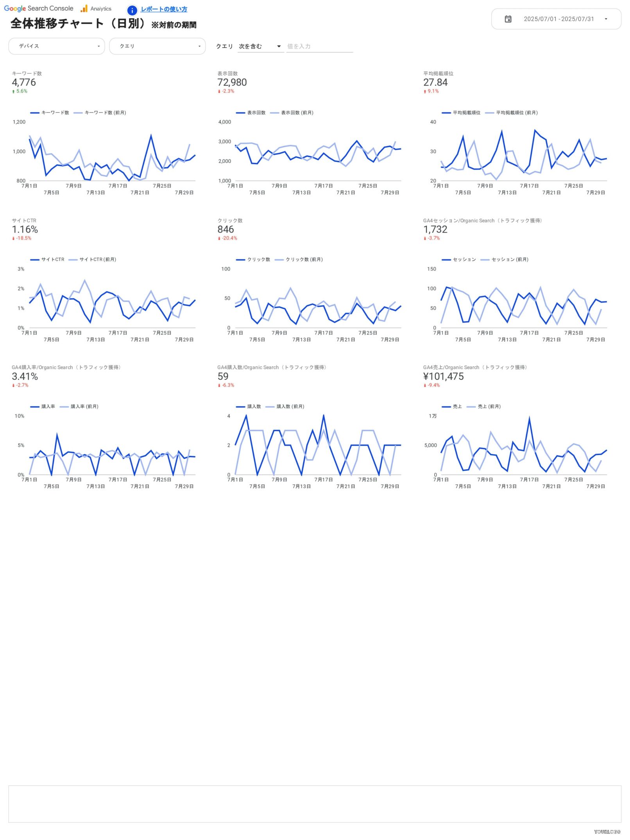Screen dimensions: 630x840
Task: Click the Google Search Console logo
Action: point(38,9)
